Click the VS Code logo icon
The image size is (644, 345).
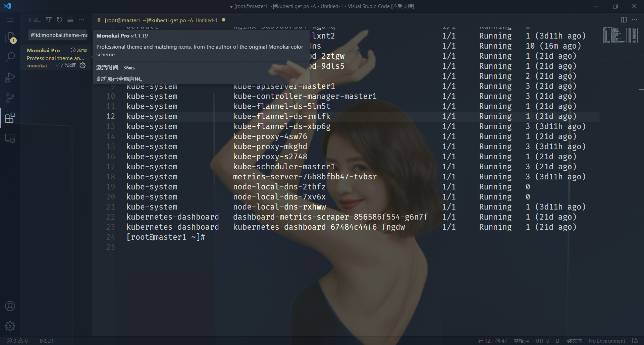pos(7,6)
